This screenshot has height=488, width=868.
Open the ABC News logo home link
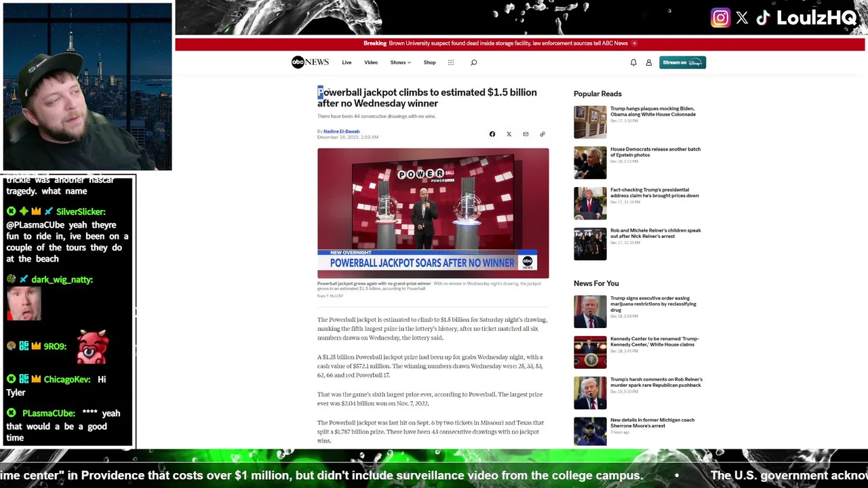pos(310,62)
